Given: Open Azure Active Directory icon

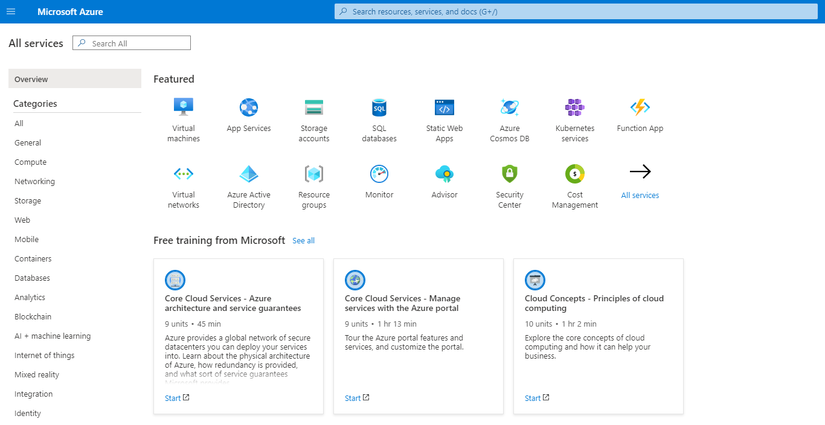Looking at the screenshot, I should coord(249,174).
